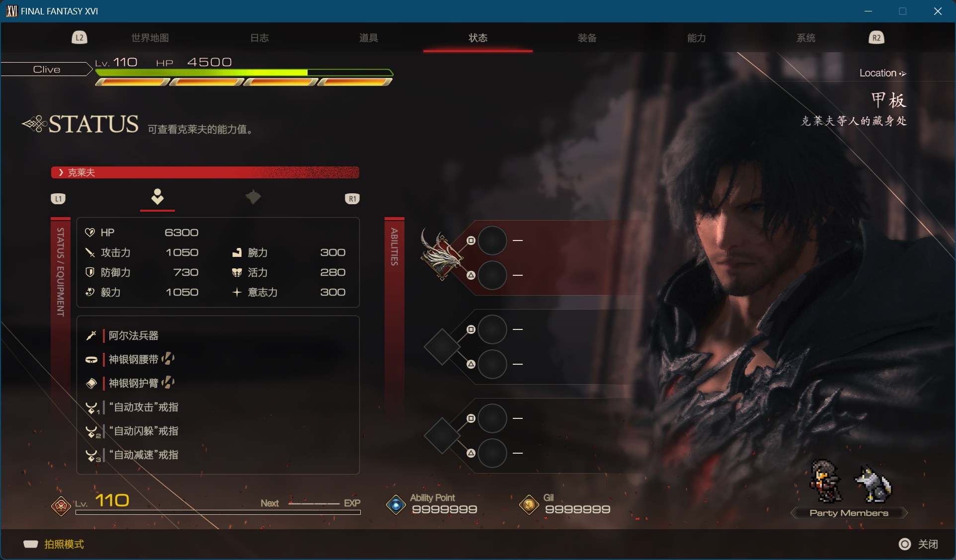Toggle to diamond stat view tab

[252, 196]
